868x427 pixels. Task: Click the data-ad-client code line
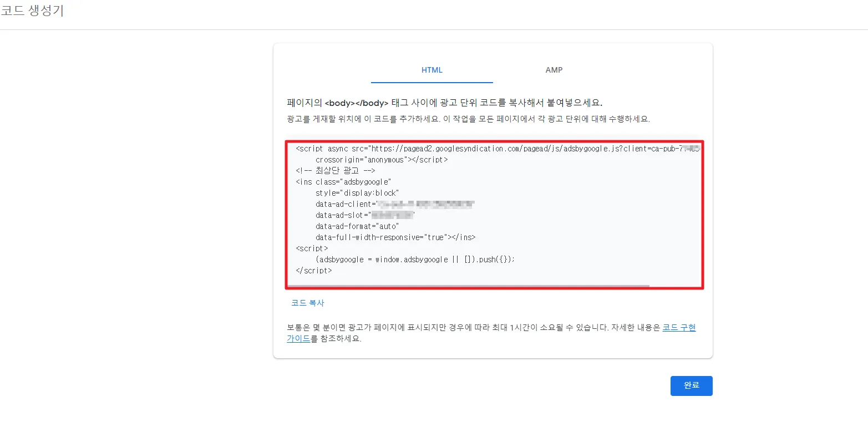[395, 204]
